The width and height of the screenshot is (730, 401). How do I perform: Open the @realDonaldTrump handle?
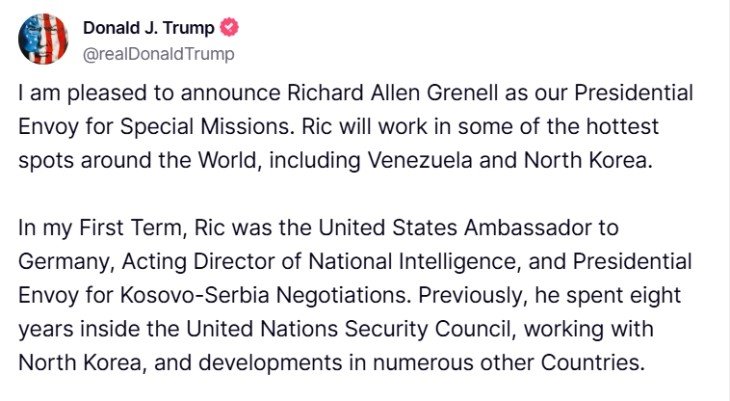point(158,54)
